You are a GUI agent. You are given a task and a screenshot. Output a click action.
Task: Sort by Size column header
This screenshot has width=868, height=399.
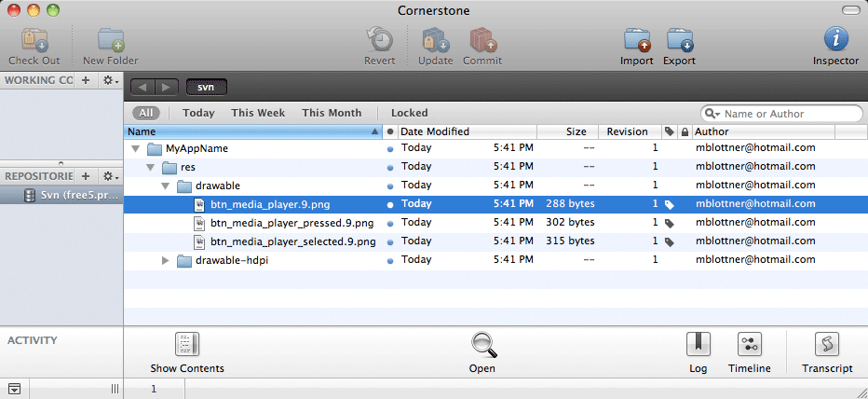click(x=568, y=131)
